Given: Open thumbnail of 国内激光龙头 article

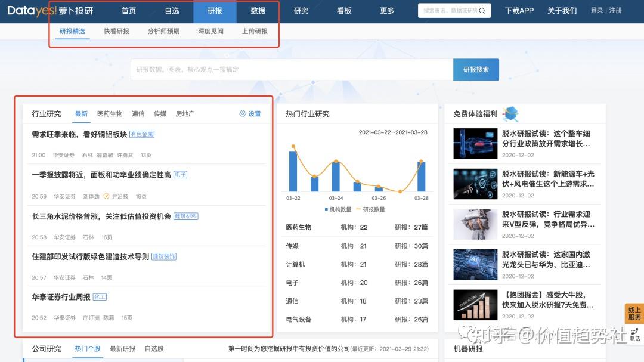Looking at the screenshot, I should coord(475,265).
